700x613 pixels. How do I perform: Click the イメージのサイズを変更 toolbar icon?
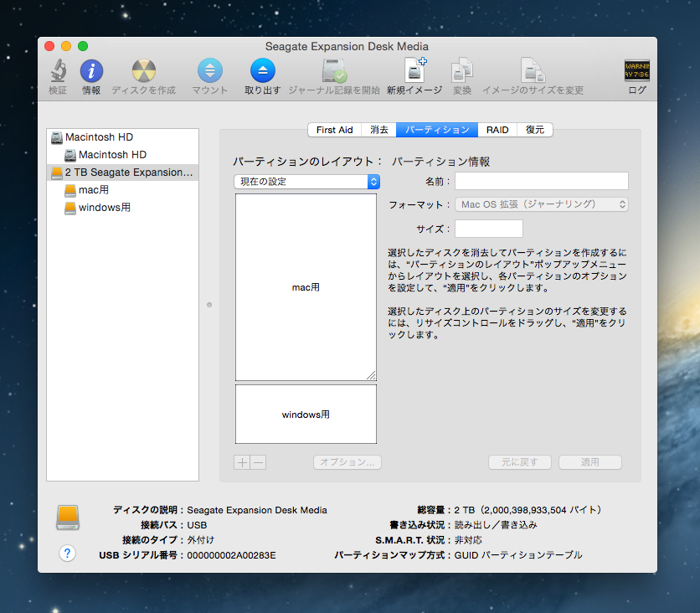click(x=533, y=71)
